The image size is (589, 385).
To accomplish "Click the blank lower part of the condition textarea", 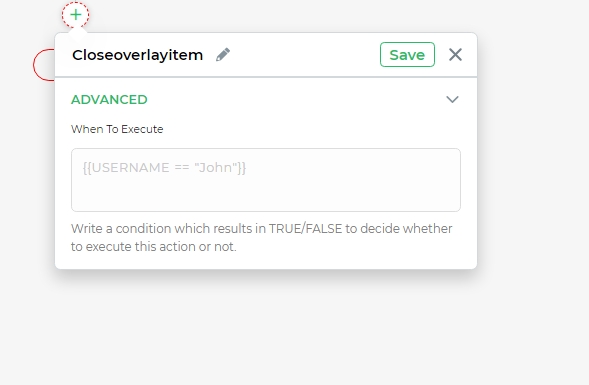I will pos(266,195).
